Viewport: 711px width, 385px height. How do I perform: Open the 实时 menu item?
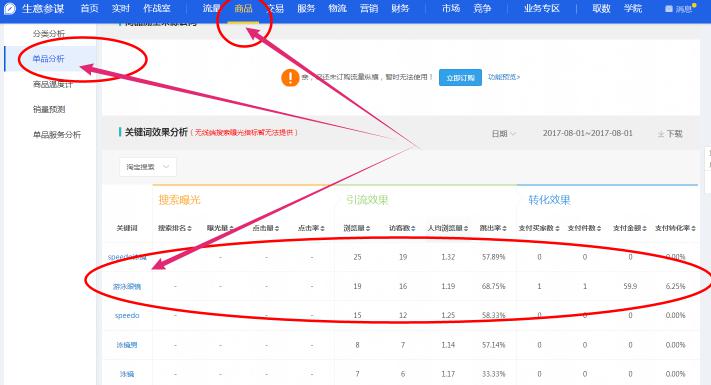[x=121, y=9]
